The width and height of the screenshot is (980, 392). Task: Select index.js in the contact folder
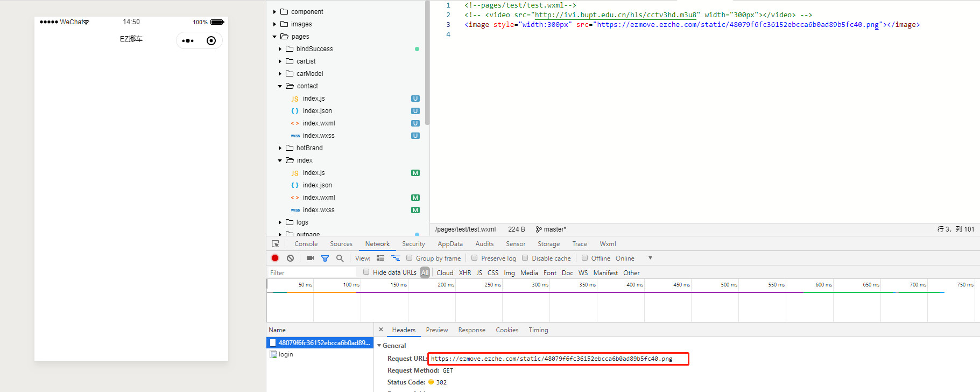pos(314,99)
